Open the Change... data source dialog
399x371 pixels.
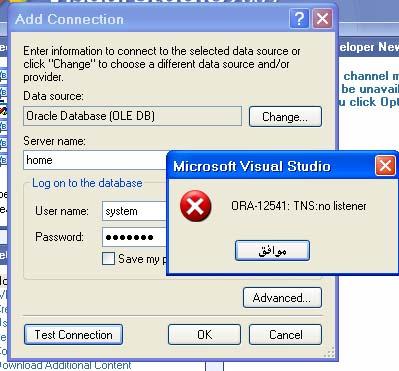(285, 117)
